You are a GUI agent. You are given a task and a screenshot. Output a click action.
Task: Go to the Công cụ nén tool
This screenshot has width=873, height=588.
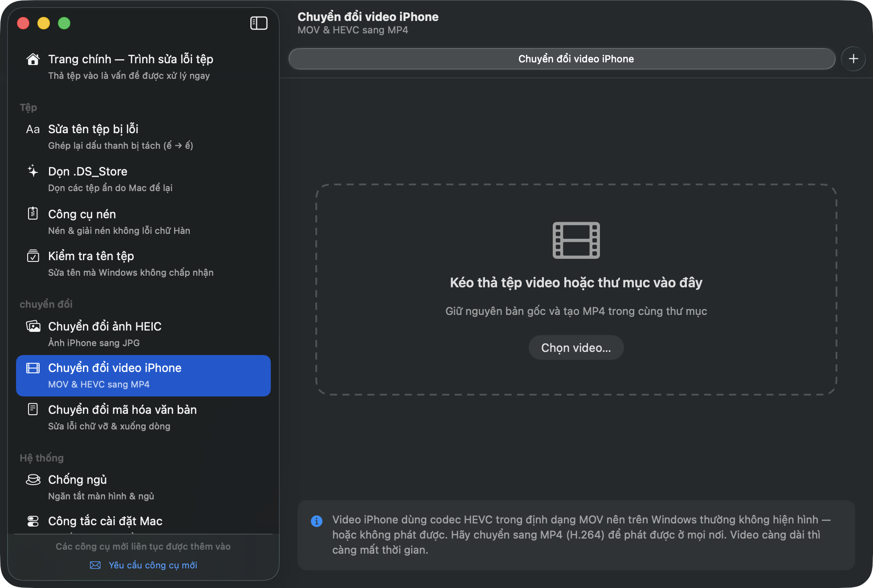click(x=143, y=221)
